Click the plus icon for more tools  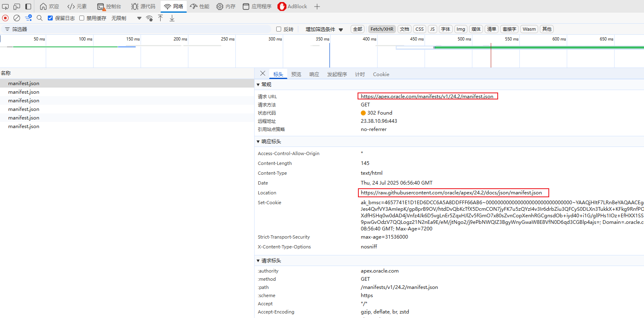pyautogui.click(x=317, y=7)
